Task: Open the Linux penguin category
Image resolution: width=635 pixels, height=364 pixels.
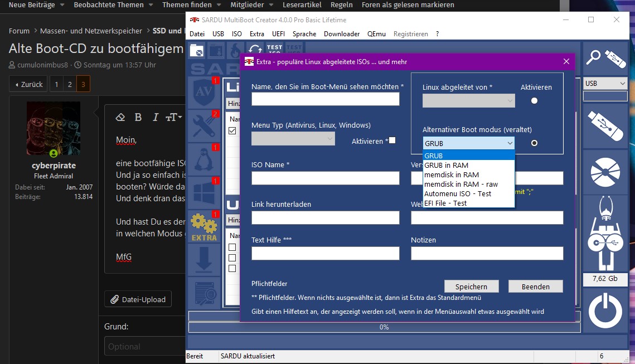Action: click(203, 159)
